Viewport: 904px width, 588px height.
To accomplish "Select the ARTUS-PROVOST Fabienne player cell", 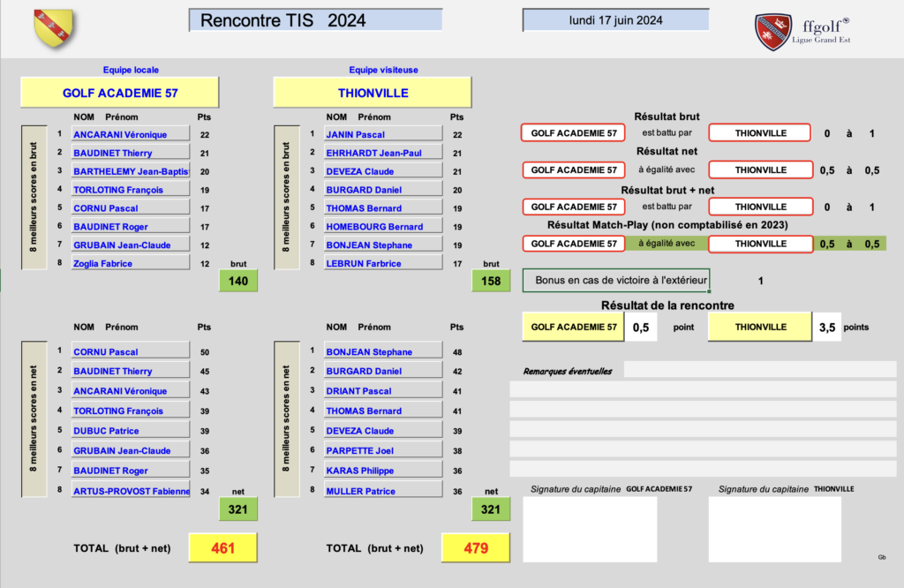I will [x=130, y=491].
